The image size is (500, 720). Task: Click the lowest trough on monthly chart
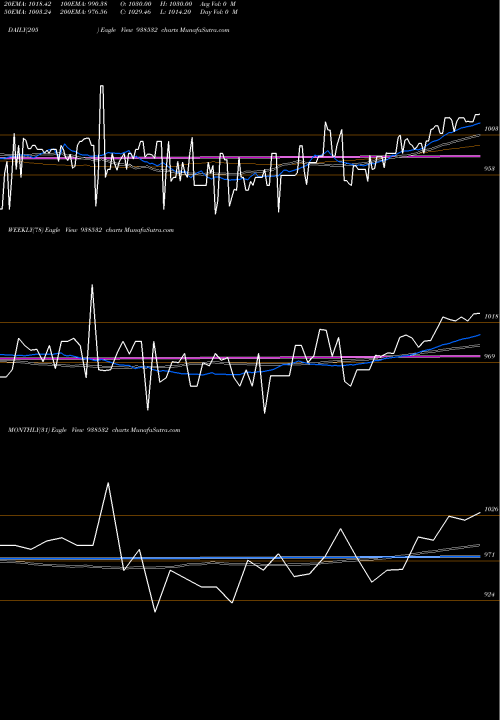(155, 612)
